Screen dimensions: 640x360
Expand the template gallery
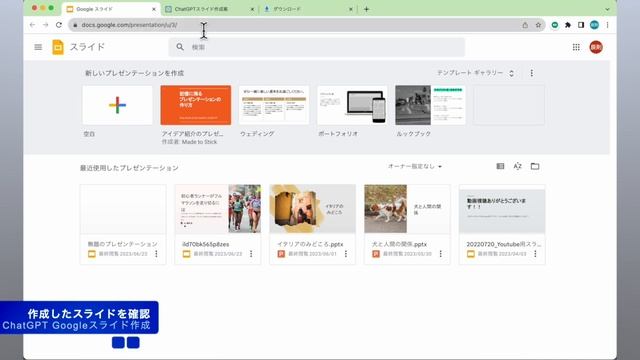[476, 73]
